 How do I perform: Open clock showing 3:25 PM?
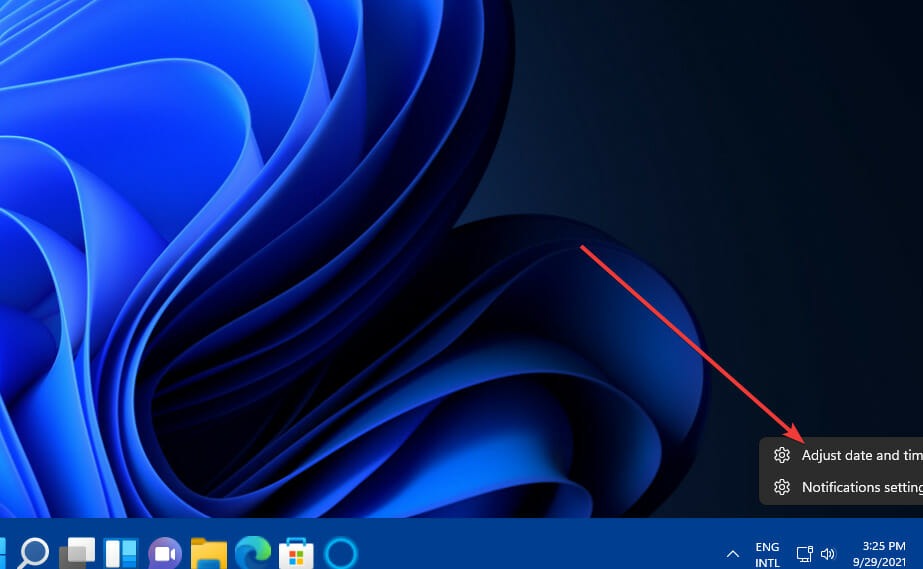click(881, 554)
